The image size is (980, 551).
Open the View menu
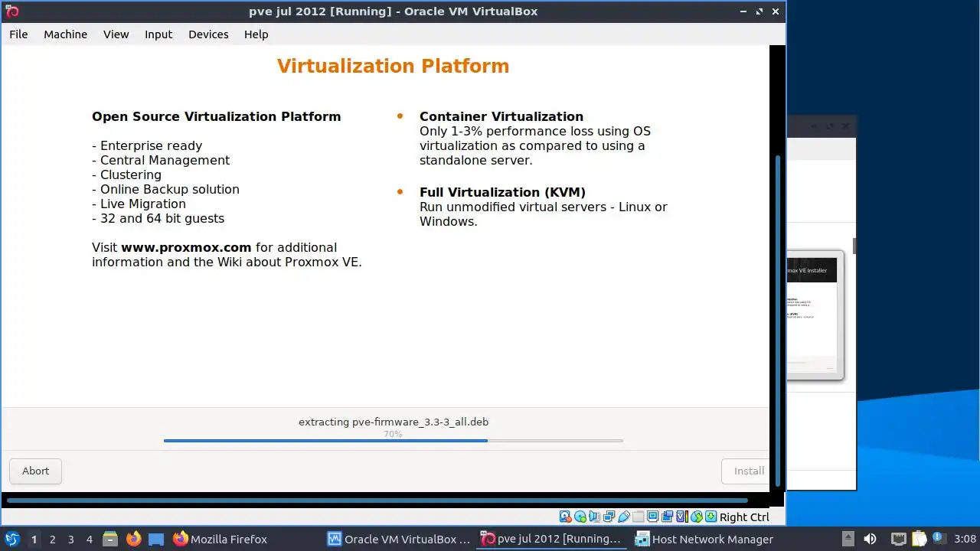pos(116,34)
